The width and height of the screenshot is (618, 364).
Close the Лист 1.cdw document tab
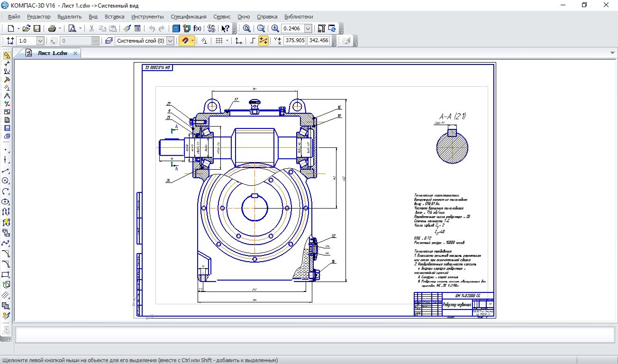coord(75,53)
